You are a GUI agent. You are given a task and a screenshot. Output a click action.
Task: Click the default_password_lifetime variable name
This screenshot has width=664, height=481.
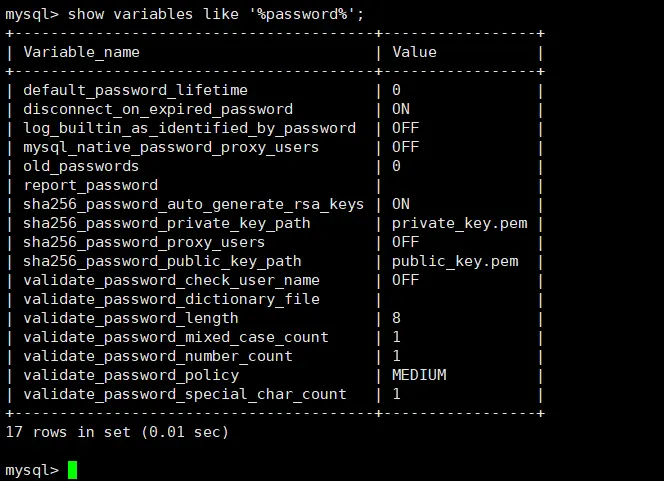pos(135,90)
